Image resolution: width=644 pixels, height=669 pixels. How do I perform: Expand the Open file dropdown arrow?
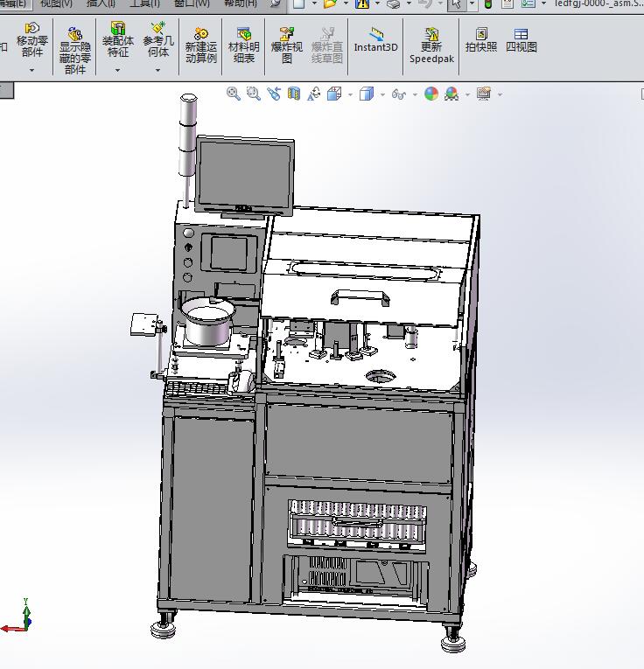pyautogui.click(x=346, y=3)
